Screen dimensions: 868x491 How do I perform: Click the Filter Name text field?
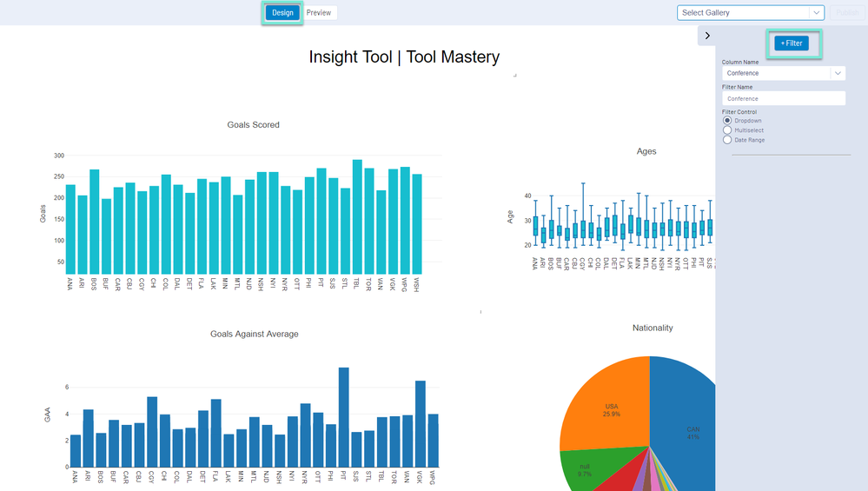(784, 98)
